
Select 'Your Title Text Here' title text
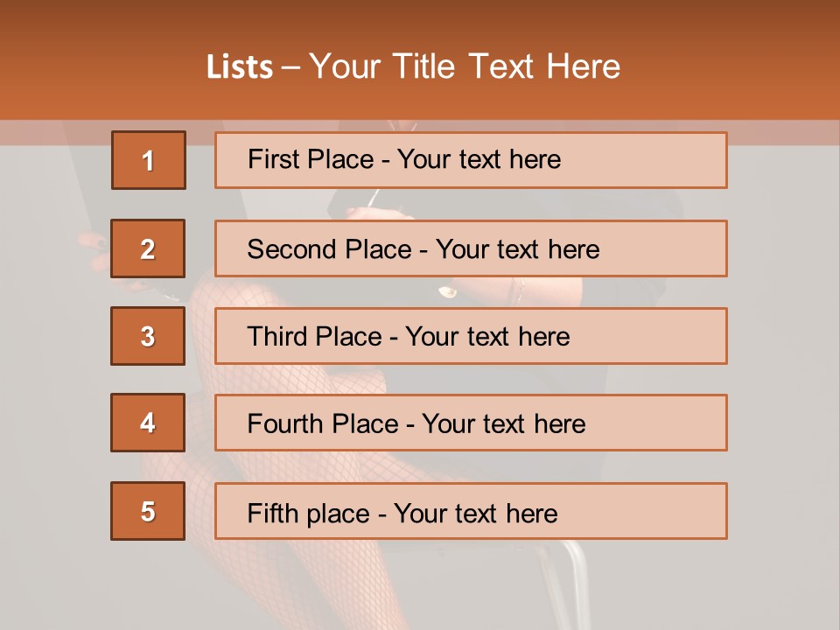pyautogui.click(x=465, y=66)
